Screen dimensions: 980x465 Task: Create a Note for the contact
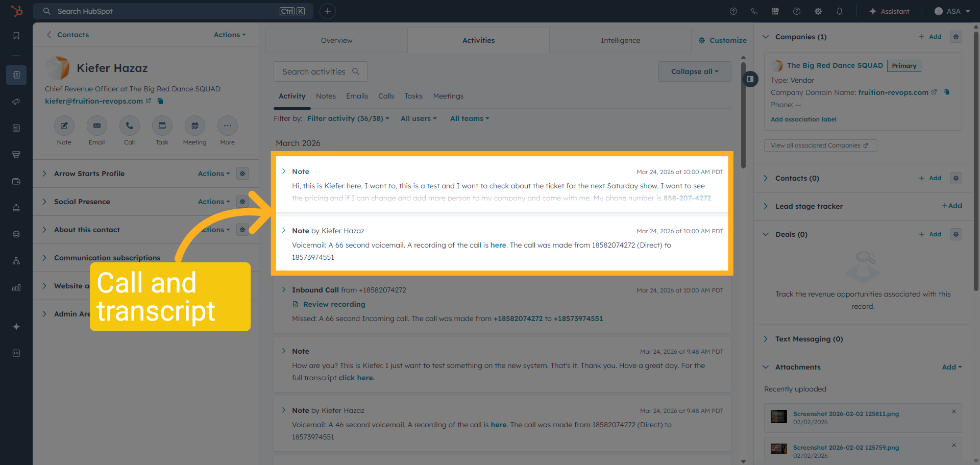tap(64, 126)
